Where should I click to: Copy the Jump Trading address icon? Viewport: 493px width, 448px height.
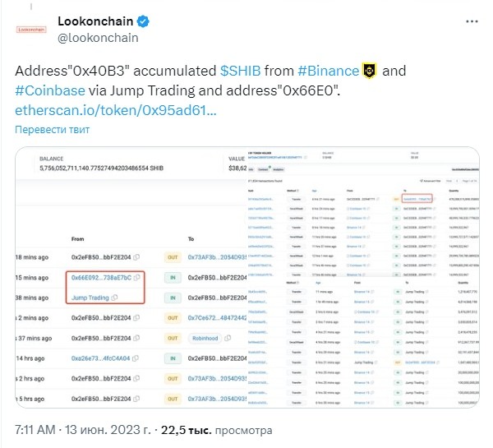114,298
